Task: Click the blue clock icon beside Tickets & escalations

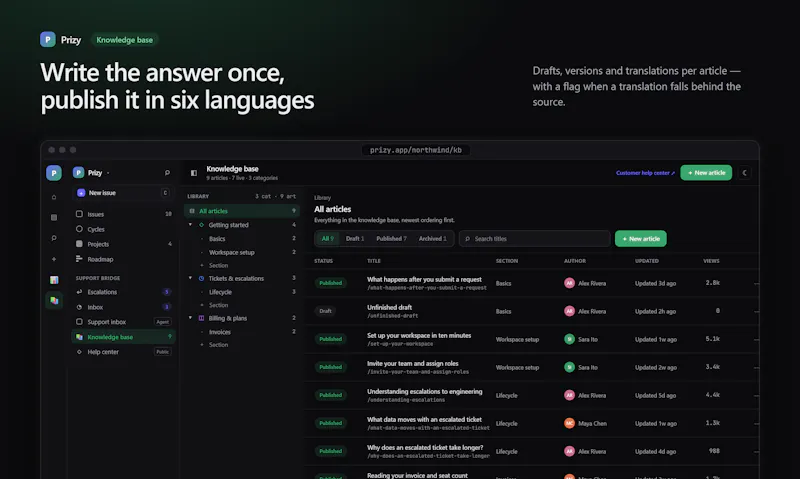Action: point(201,279)
